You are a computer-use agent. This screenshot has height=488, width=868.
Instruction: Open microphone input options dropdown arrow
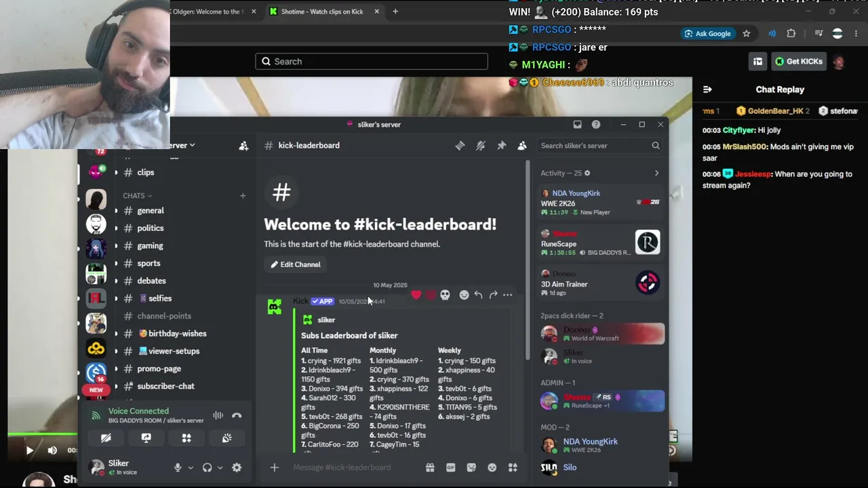[191, 468]
